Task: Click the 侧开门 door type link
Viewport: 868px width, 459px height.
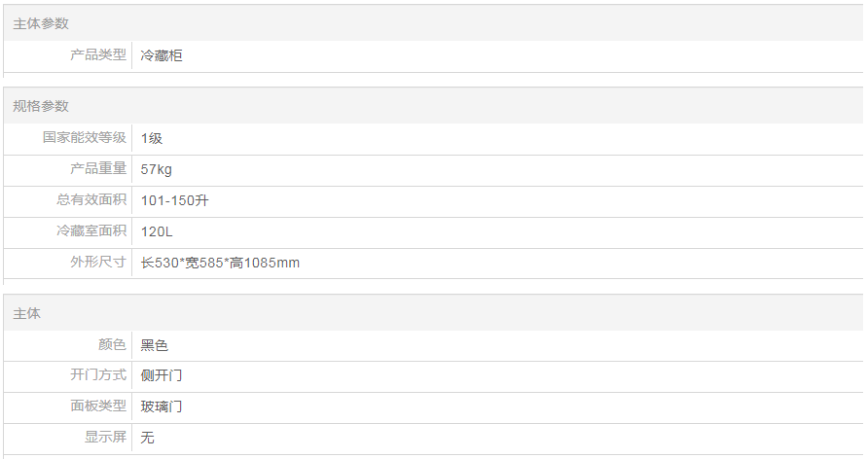Action: [x=162, y=375]
